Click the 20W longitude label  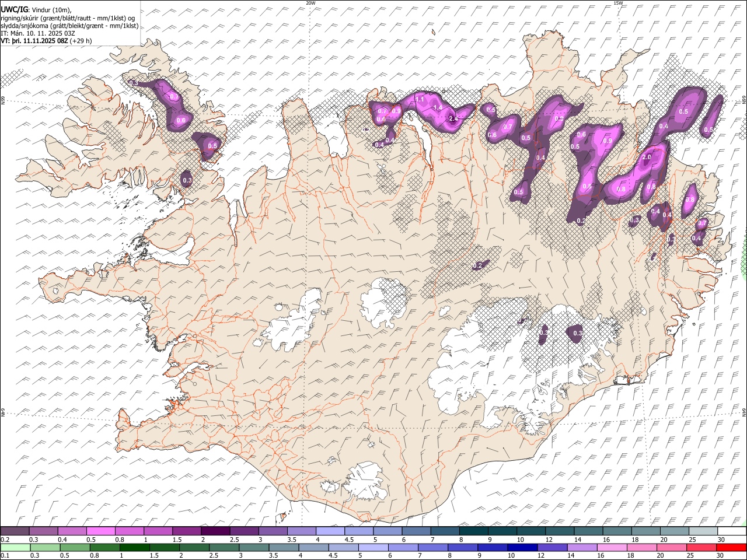point(310,3)
